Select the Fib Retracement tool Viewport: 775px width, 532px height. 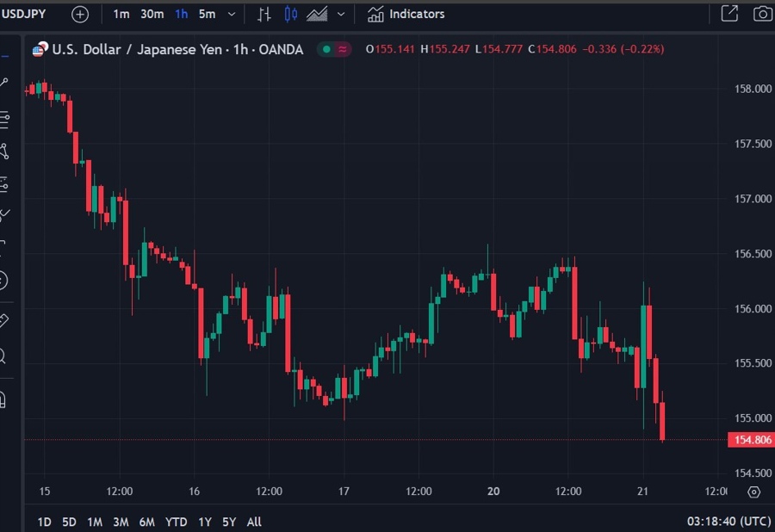click(4, 120)
